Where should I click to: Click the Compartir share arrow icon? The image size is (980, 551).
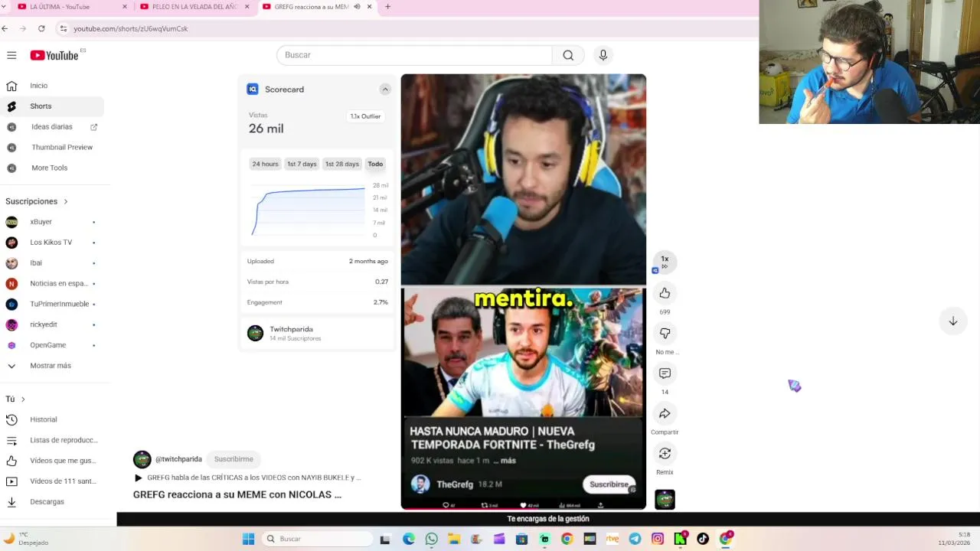665,413
